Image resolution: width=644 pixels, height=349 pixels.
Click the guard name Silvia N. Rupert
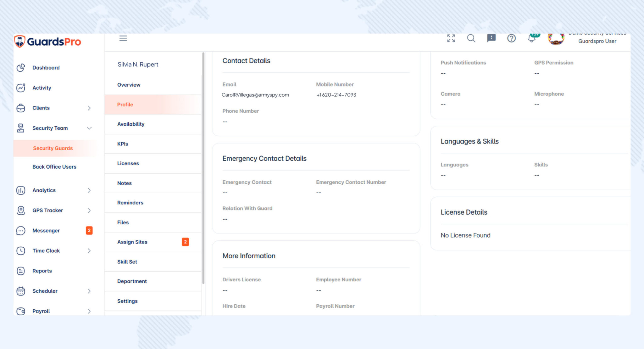tap(138, 65)
